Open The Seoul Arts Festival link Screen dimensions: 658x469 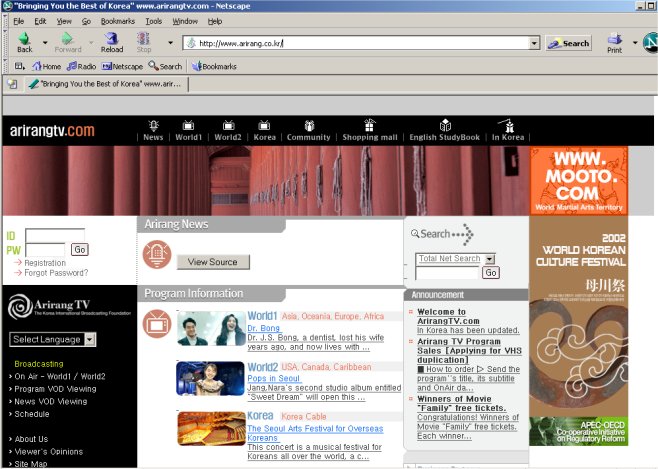[315, 433]
